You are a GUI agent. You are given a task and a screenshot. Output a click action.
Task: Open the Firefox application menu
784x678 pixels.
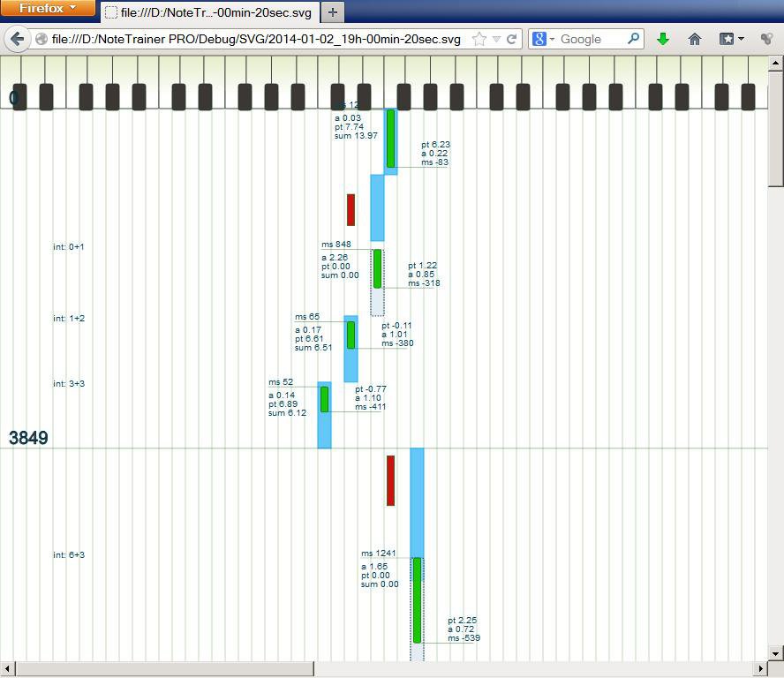point(48,8)
